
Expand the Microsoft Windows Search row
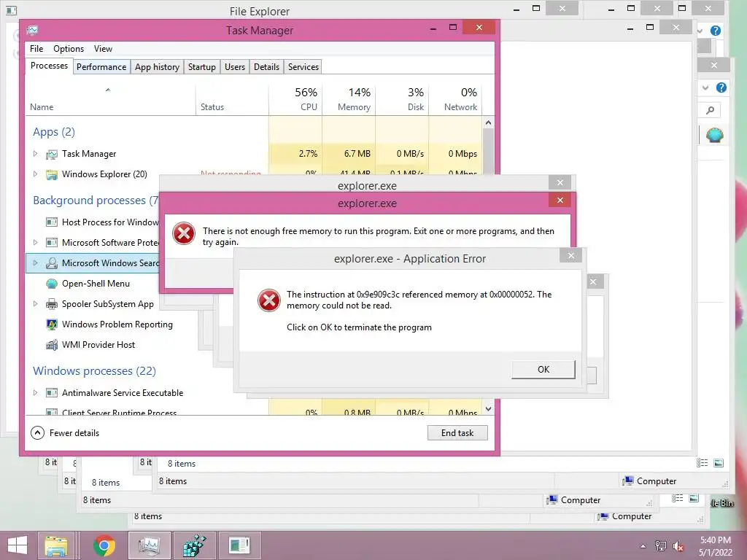pyautogui.click(x=35, y=262)
